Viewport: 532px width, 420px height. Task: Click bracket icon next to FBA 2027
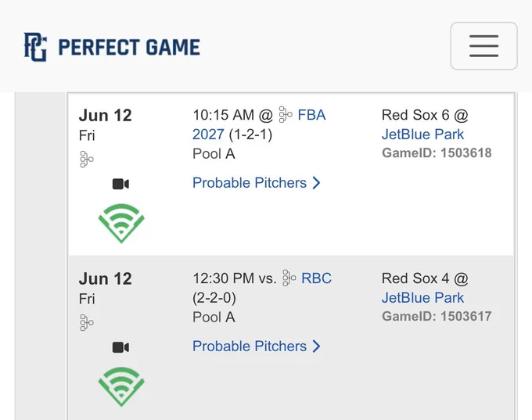click(286, 115)
